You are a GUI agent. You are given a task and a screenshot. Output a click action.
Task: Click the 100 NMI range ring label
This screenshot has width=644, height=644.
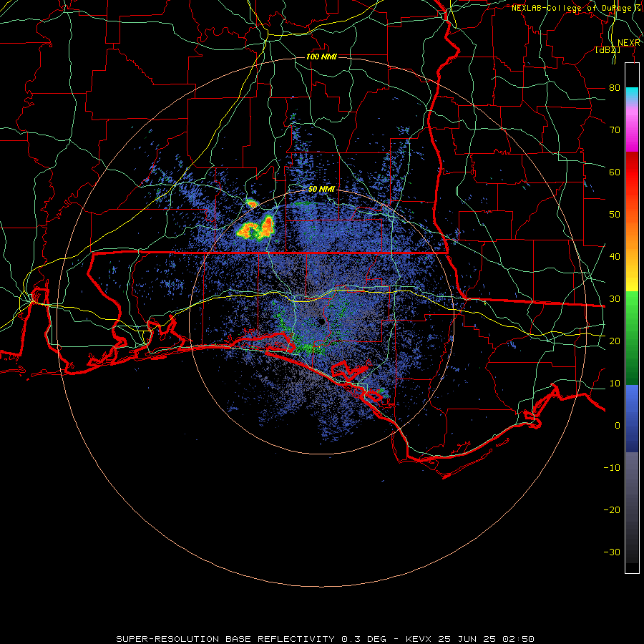click(x=321, y=57)
